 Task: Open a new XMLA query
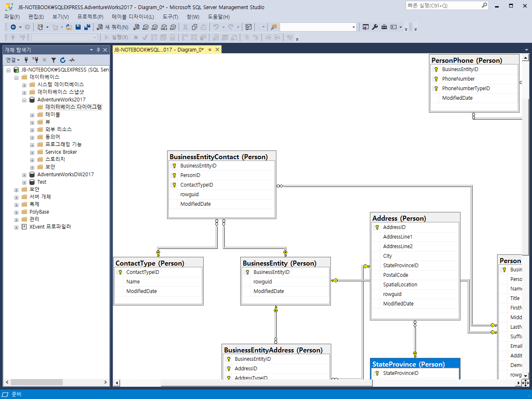click(164, 27)
